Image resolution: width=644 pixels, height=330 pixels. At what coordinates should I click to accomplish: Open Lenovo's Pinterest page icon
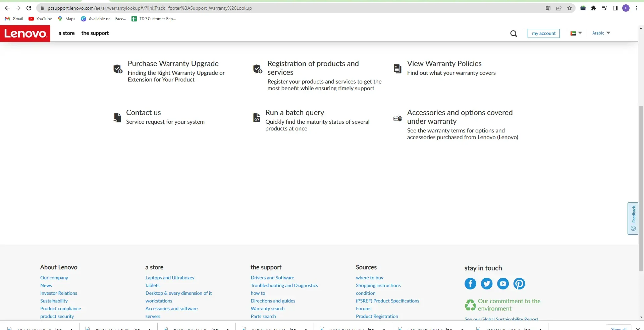pos(519,284)
